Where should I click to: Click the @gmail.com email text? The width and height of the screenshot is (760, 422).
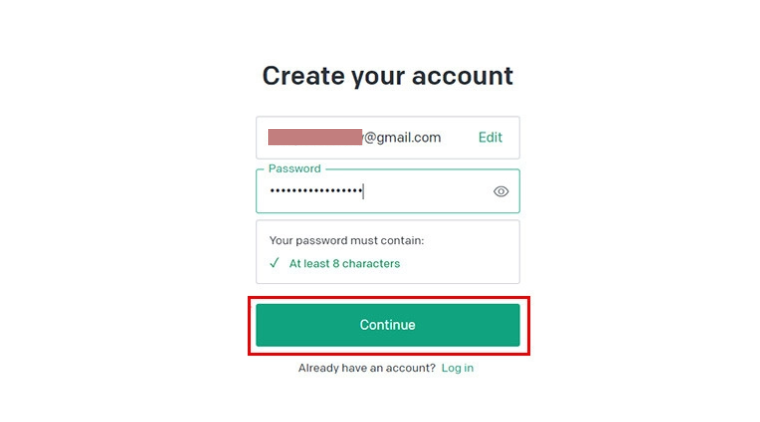point(402,138)
